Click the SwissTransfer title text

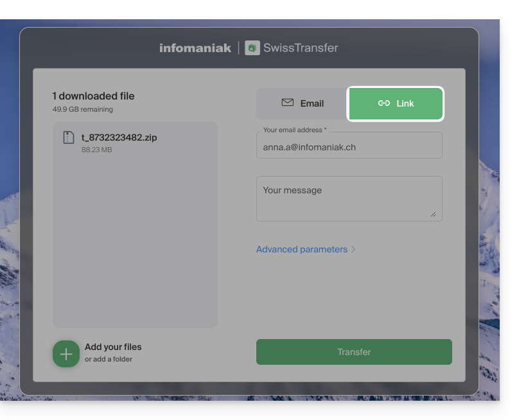(x=301, y=48)
